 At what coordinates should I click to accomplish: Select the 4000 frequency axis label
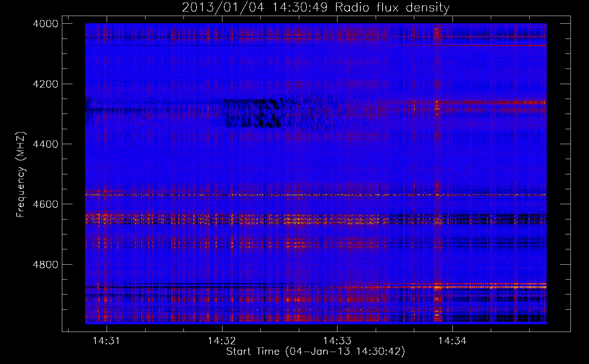[x=46, y=24]
